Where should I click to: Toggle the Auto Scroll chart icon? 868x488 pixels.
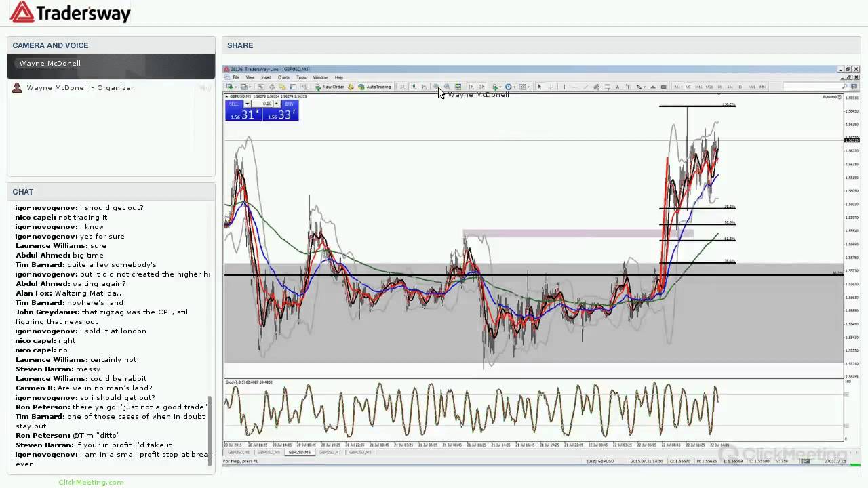point(471,87)
